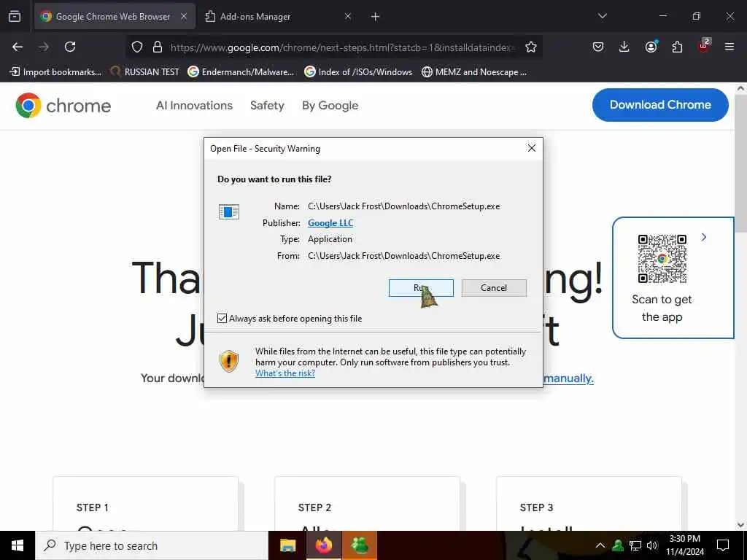Image resolution: width=747 pixels, height=560 pixels.
Task: Click the Chrome logo on the page
Action: (63, 105)
